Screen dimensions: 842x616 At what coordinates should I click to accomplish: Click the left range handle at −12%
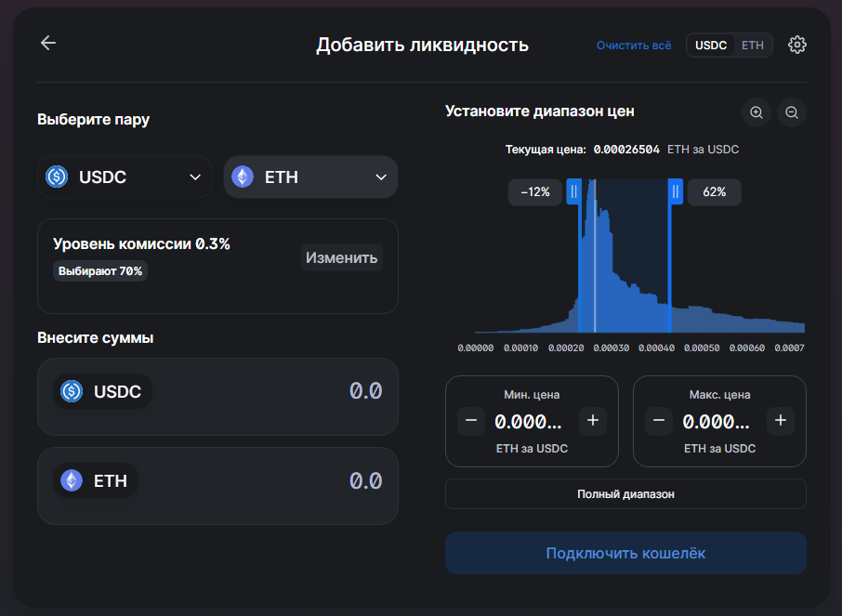(x=573, y=192)
